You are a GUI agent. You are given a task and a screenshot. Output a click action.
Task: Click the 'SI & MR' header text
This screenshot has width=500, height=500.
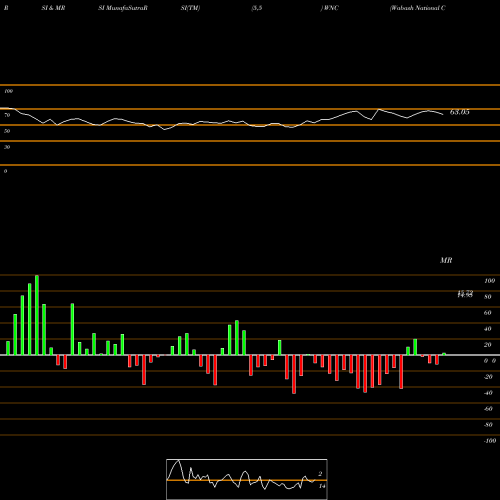click(53, 8)
